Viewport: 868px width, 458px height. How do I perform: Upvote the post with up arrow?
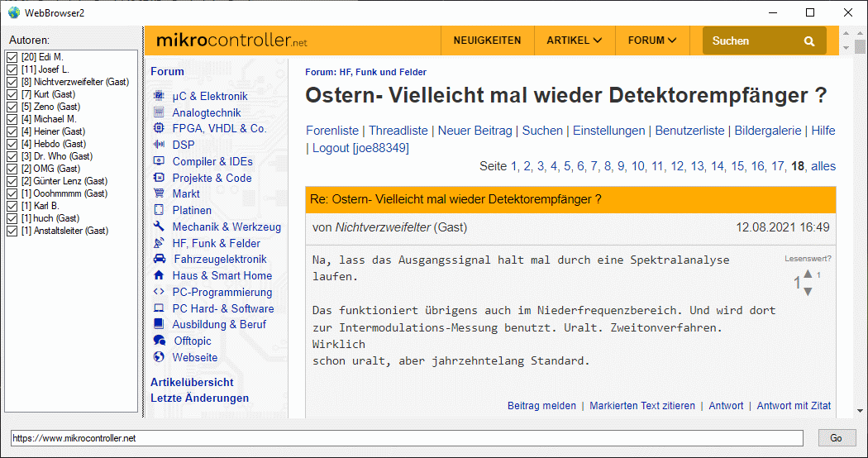(808, 274)
